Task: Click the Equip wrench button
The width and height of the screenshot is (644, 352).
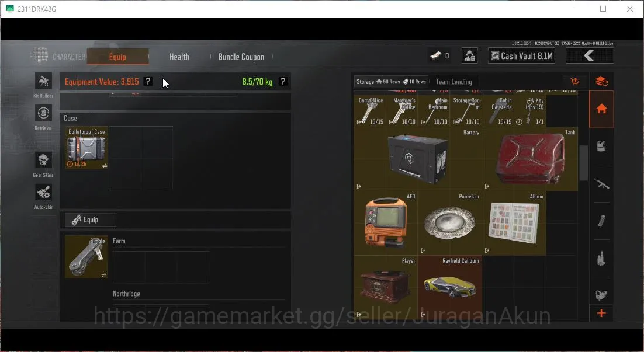Action: coord(91,219)
